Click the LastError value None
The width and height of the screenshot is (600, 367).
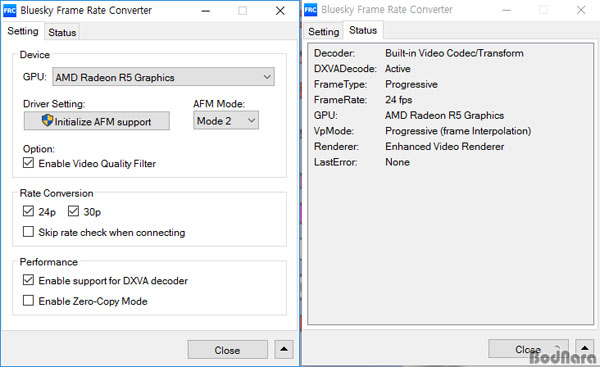pyautogui.click(x=397, y=162)
